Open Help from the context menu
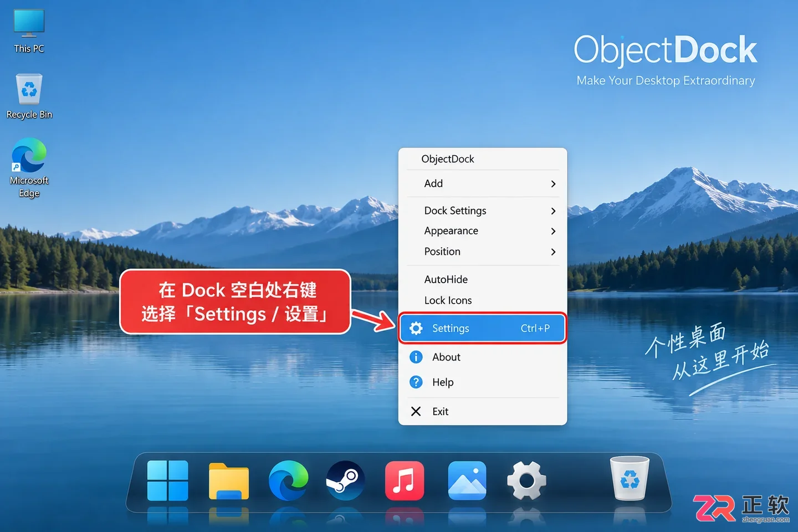This screenshot has width=798, height=532. click(483, 382)
